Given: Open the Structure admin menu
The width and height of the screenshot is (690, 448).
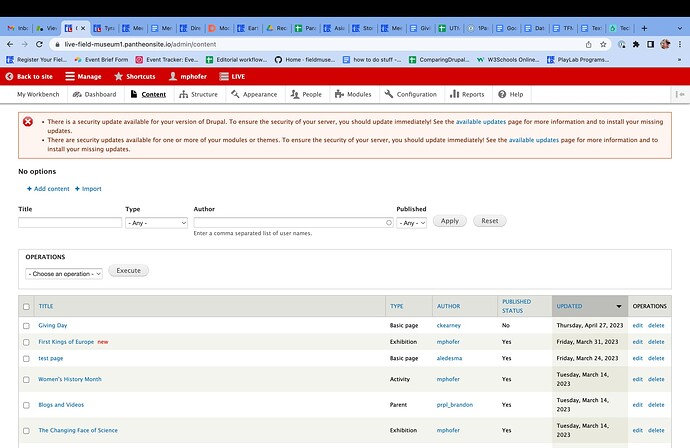Looking at the screenshot, I should click(x=198, y=94).
